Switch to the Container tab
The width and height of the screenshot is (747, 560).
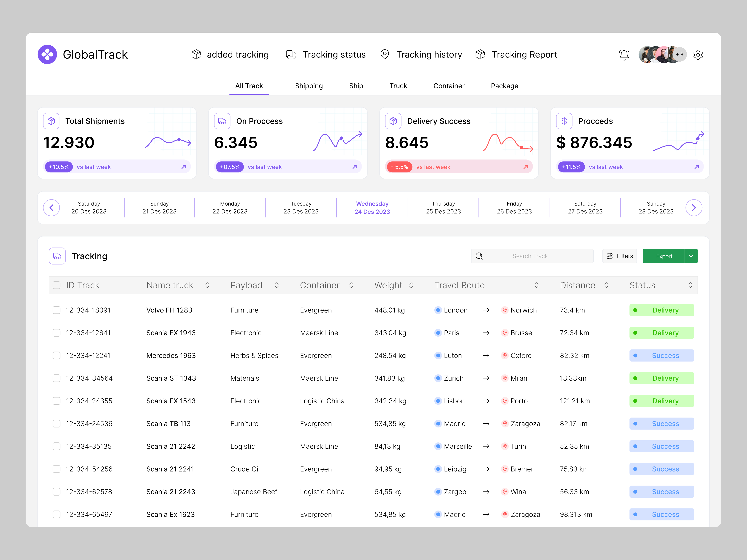(x=449, y=86)
